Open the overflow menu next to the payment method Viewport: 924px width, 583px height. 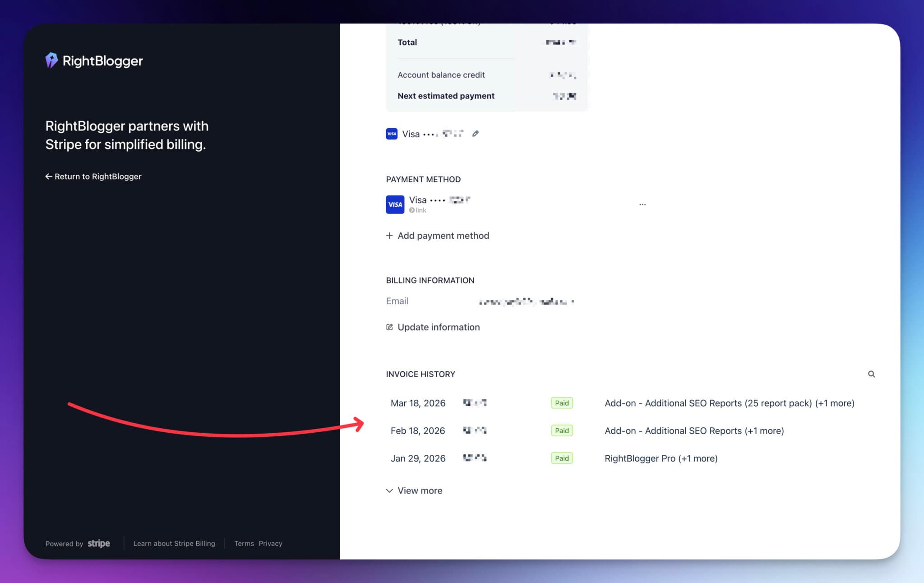pos(642,204)
